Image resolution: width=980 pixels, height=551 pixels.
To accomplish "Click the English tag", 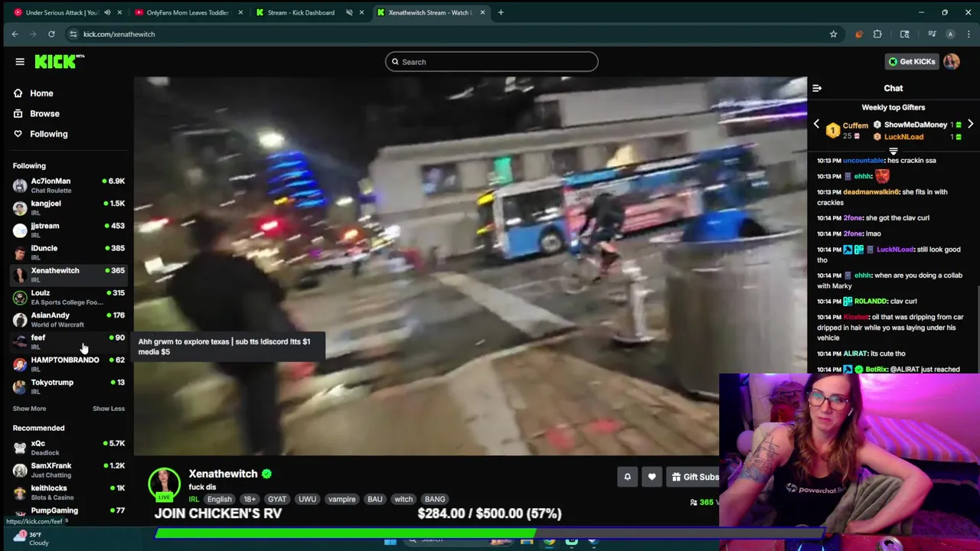I will (219, 500).
